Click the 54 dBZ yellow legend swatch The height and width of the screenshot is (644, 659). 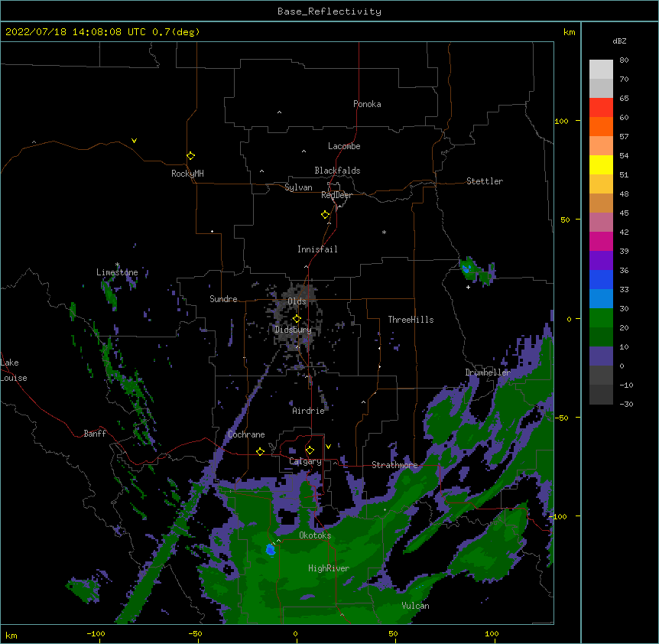point(601,164)
